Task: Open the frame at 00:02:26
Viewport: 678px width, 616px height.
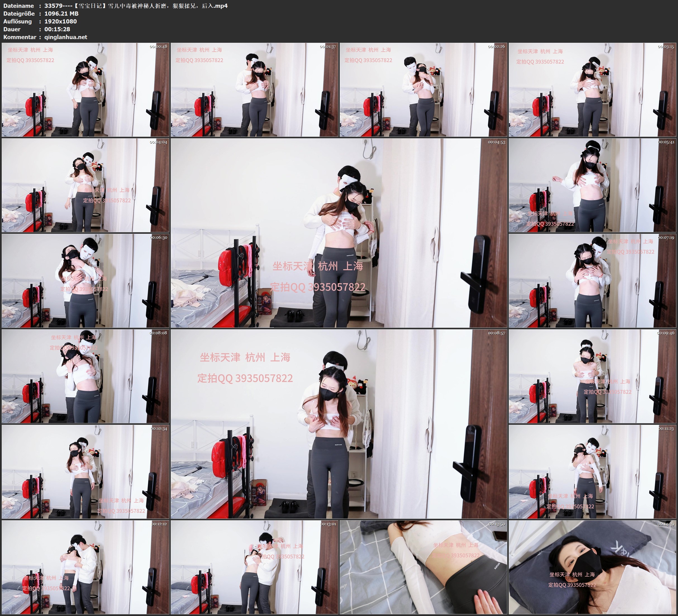Action: pos(423,89)
